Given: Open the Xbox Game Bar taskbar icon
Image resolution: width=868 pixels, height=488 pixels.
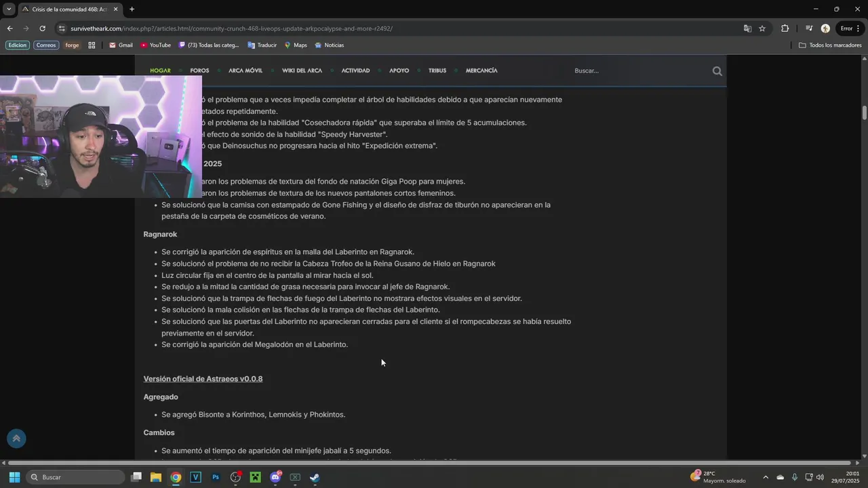Looking at the screenshot, I should click(295, 477).
